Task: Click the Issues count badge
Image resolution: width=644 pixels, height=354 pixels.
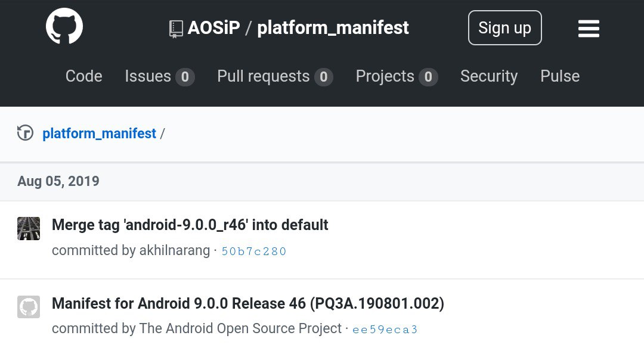Action: click(x=185, y=77)
